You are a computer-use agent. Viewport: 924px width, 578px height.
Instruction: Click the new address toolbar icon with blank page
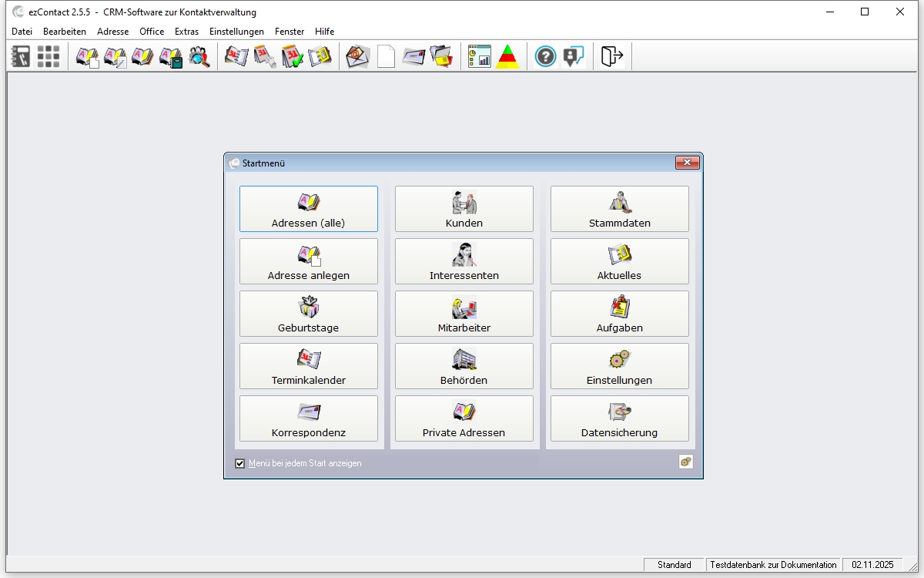[87, 56]
